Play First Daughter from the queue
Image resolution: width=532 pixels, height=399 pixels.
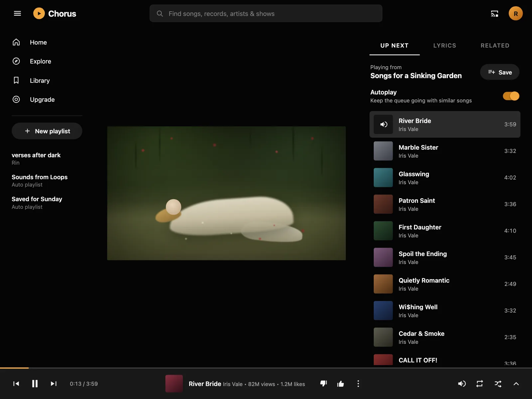(445, 231)
